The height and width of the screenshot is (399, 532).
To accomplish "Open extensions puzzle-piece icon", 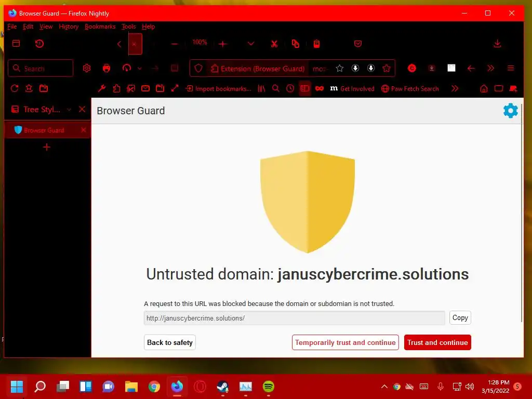I will point(116,88).
